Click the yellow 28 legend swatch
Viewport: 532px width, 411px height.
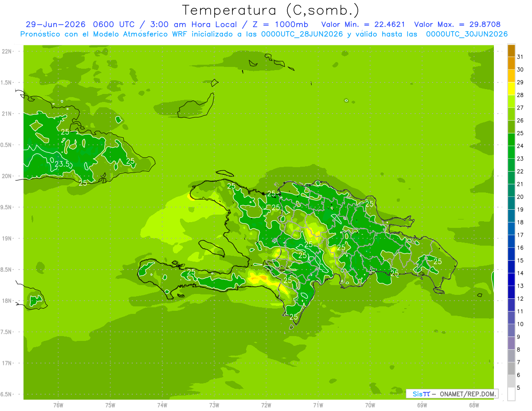511,89
